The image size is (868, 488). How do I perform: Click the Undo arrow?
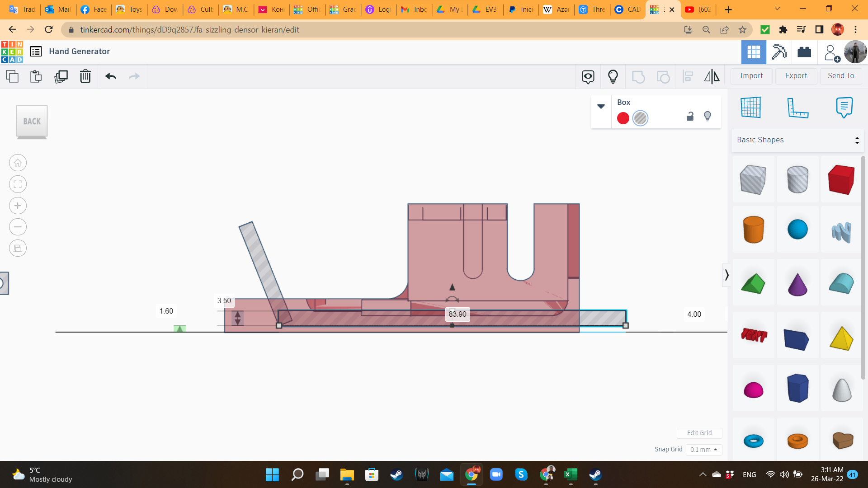110,76
